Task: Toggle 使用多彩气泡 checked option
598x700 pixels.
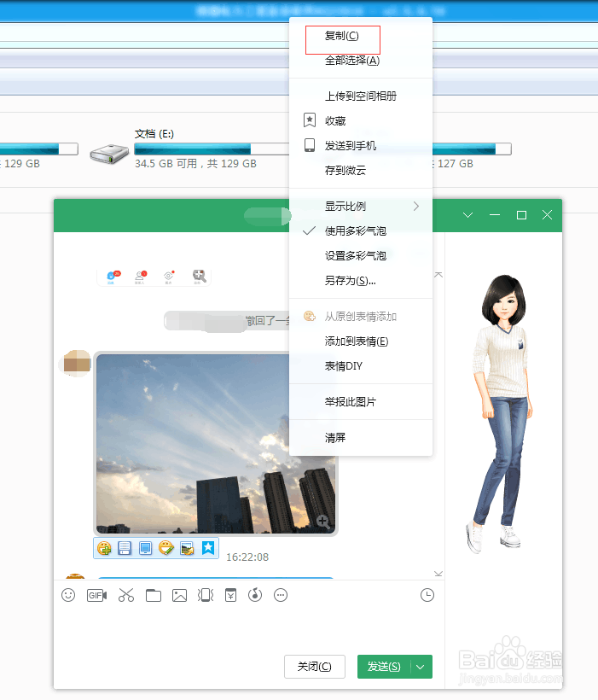Action: click(x=361, y=230)
